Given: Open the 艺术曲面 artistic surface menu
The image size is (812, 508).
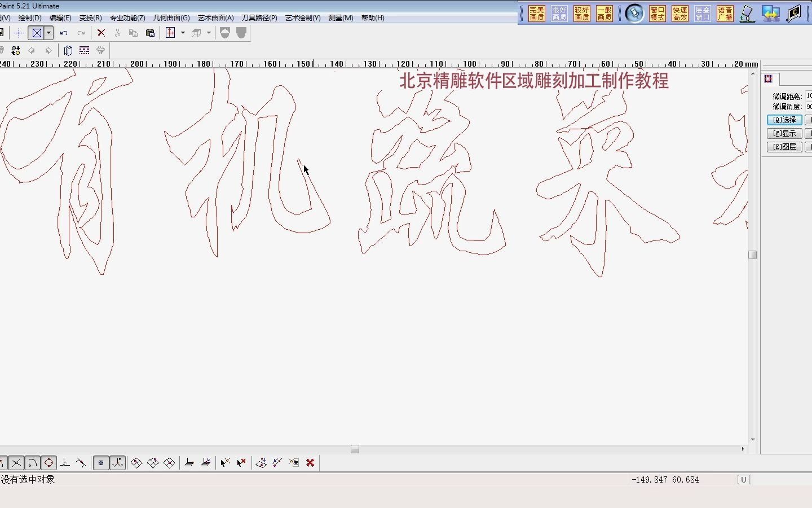Looking at the screenshot, I should (216, 17).
